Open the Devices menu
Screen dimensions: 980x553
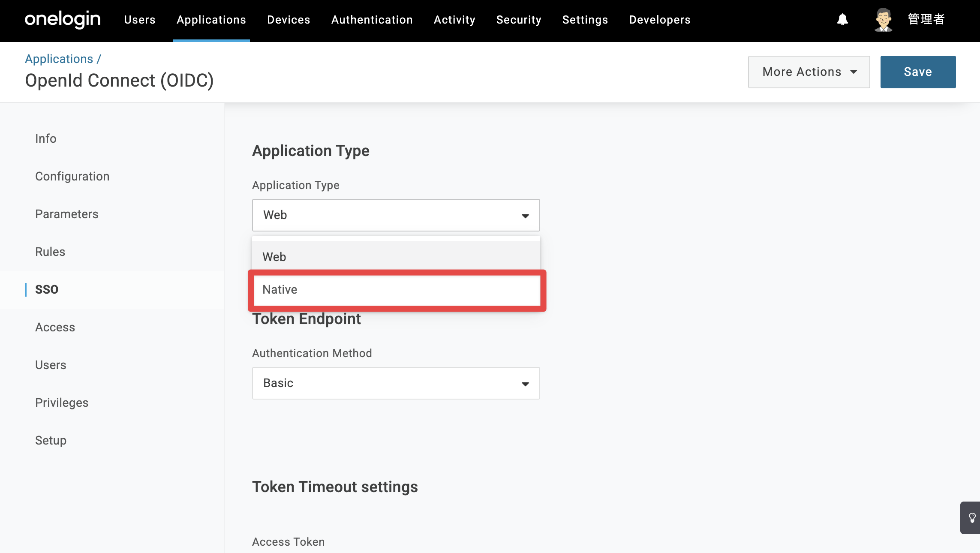(289, 20)
